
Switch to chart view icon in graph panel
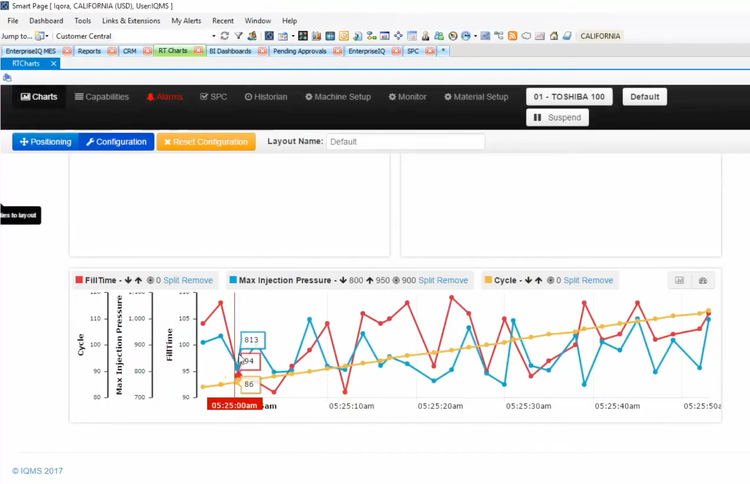679,280
